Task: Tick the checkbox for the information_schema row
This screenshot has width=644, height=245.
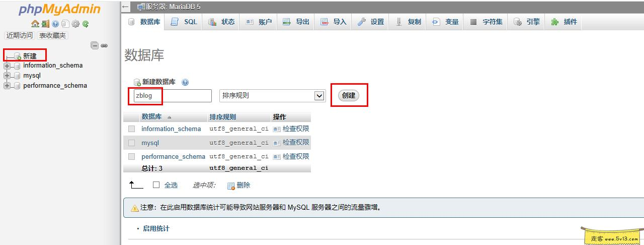Action: tap(131, 129)
